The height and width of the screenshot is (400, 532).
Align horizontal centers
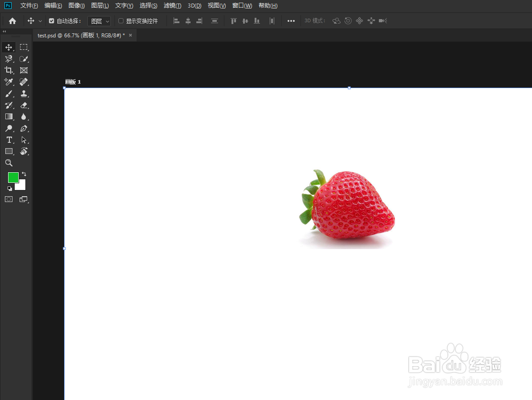pos(188,21)
